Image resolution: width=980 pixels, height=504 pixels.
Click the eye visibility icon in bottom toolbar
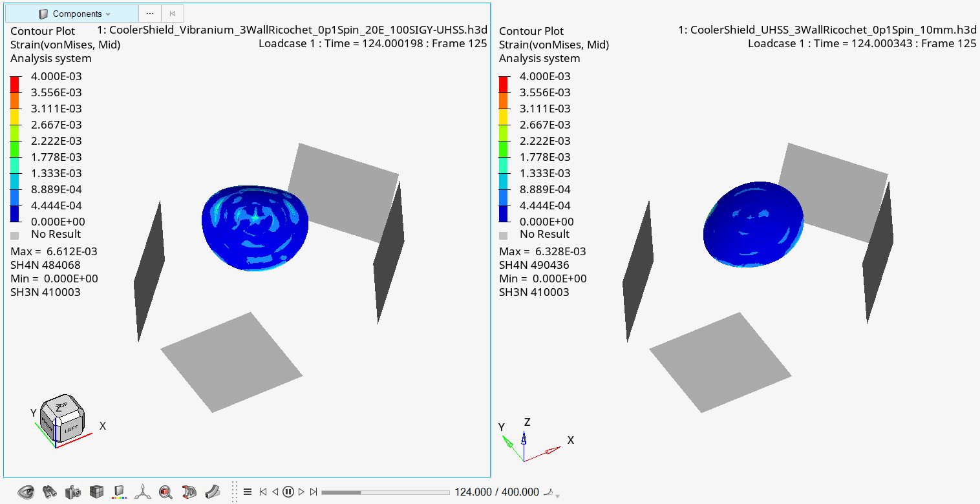(26, 492)
